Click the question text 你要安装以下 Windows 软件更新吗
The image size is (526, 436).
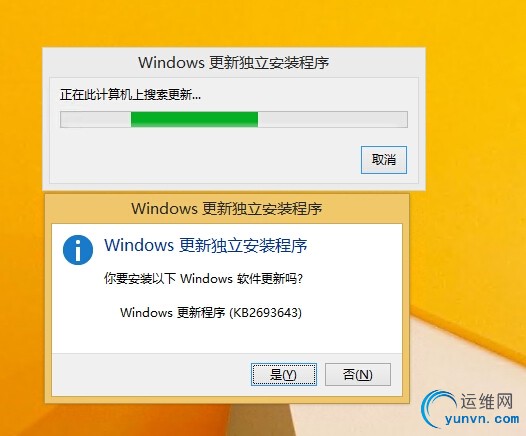coord(203,278)
